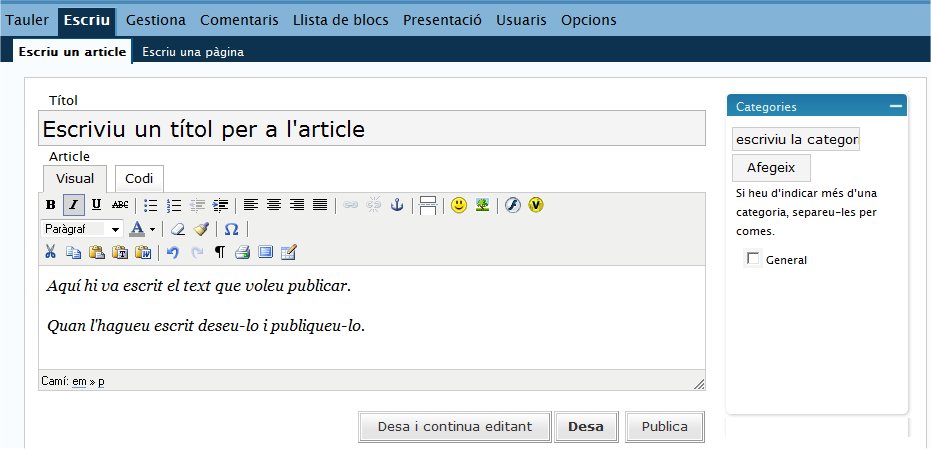The height and width of the screenshot is (449, 931).
Task: Open the Gestiona menu
Action: (x=157, y=20)
